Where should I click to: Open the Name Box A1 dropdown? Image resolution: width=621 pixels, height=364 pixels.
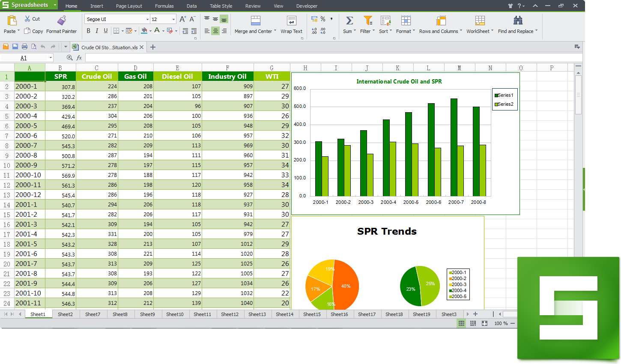[51, 58]
